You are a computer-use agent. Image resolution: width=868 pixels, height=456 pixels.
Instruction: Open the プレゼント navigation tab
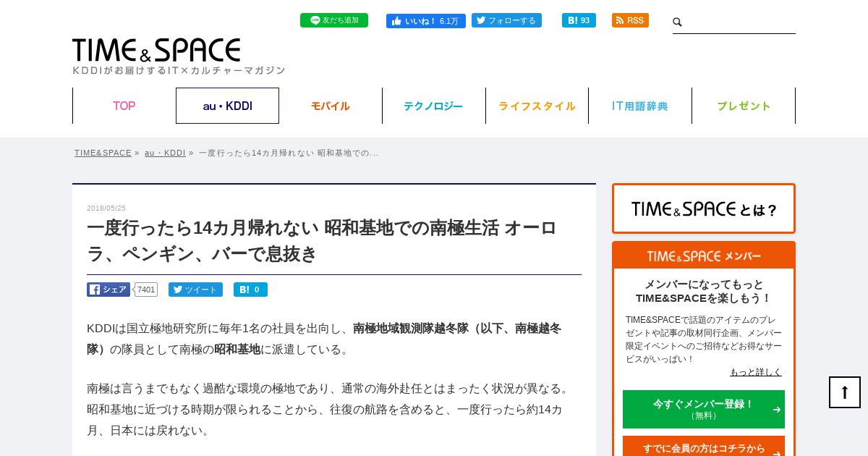click(744, 106)
